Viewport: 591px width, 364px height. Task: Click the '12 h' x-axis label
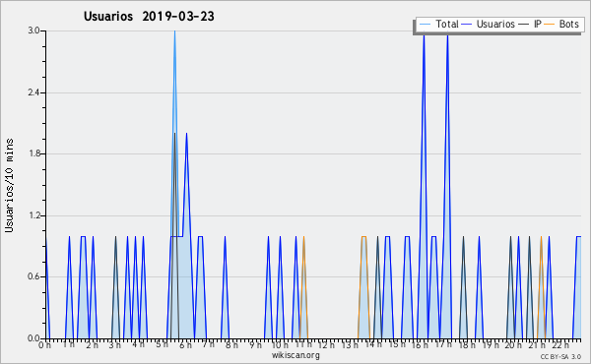tap(326, 344)
